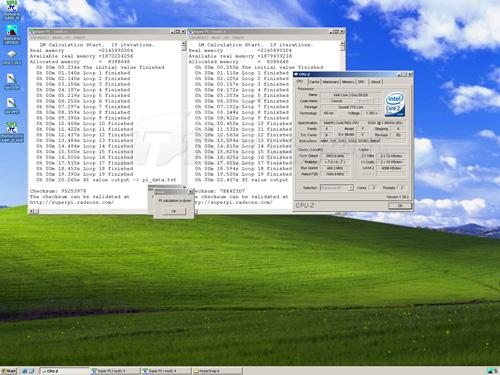Screen dimensions: 500x375
Task: Click the Level 2 cache value in CPU-Z
Action: pos(391,168)
